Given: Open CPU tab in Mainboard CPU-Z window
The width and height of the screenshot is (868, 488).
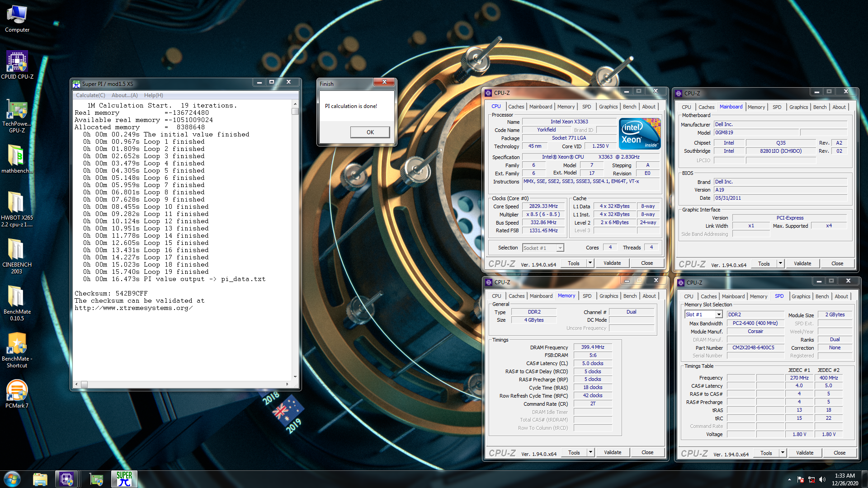Looking at the screenshot, I should [x=686, y=107].
